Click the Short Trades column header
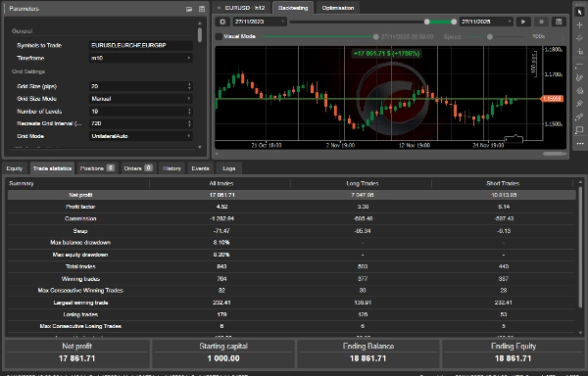The width and height of the screenshot is (588, 376). (503, 183)
